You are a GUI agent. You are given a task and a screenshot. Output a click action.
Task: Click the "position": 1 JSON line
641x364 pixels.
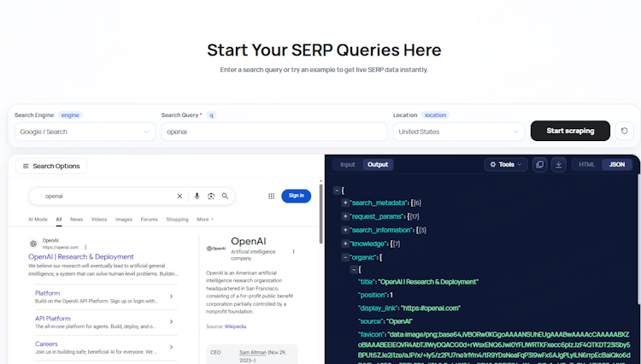(375, 295)
